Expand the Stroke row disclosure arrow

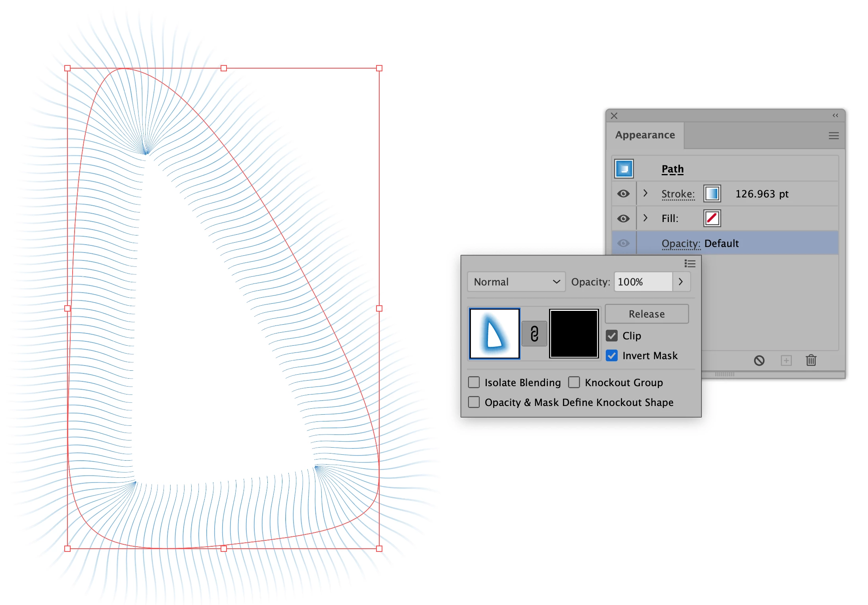645,193
